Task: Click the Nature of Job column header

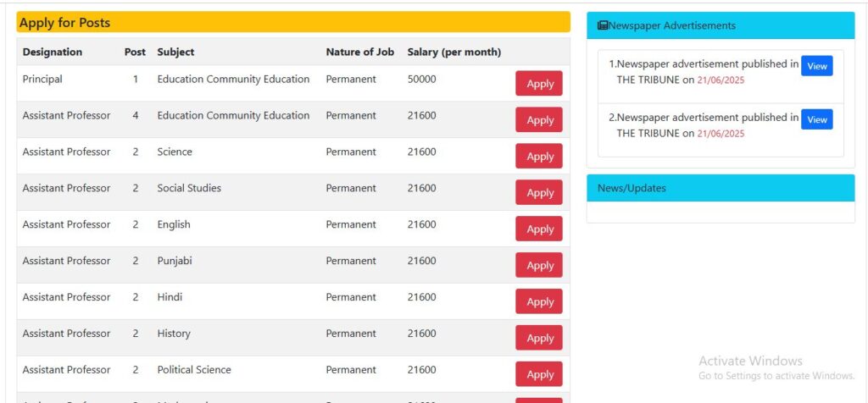Action: point(359,52)
